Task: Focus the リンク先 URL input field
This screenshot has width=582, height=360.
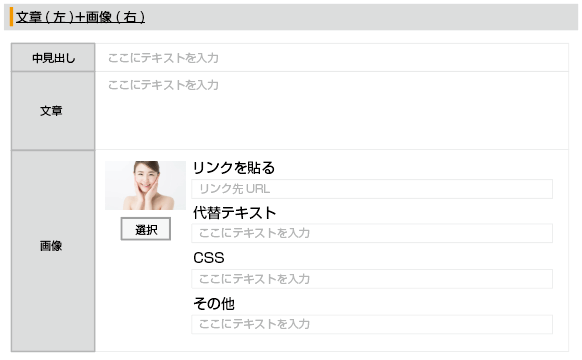Action: 372,189
